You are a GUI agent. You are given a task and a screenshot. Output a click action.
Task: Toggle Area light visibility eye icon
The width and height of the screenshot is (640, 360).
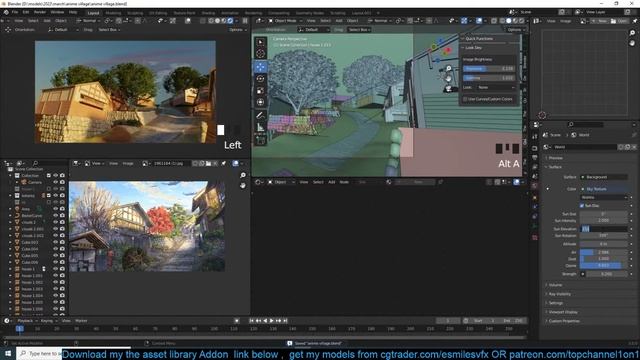coord(56,209)
